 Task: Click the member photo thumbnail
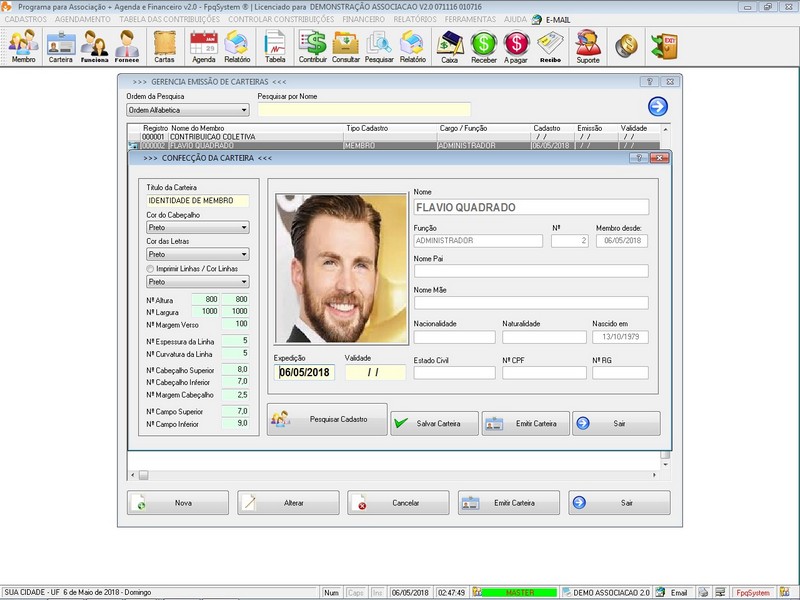click(x=340, y=267)
